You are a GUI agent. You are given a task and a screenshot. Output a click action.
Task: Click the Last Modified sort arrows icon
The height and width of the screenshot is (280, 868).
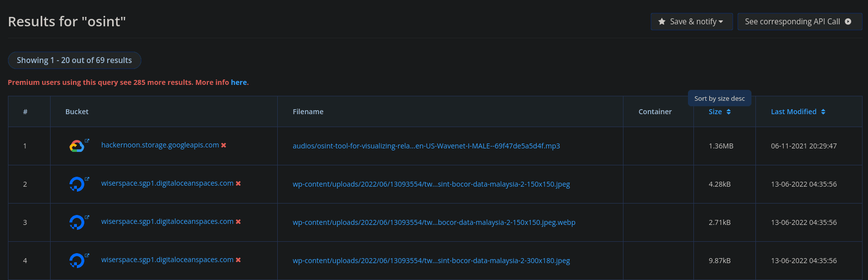pos(823,112)
